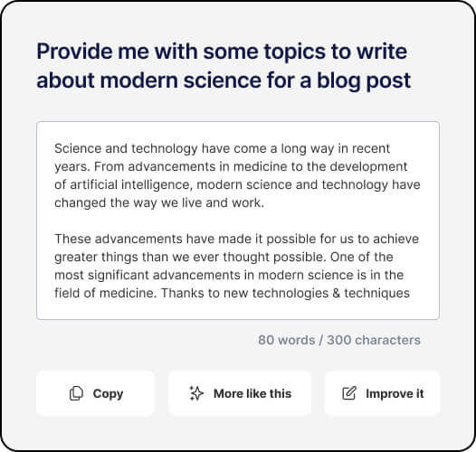Place cursor on last line "field of medicine"
The height and width of the screenshot is (452, 476).
point(232,293)
